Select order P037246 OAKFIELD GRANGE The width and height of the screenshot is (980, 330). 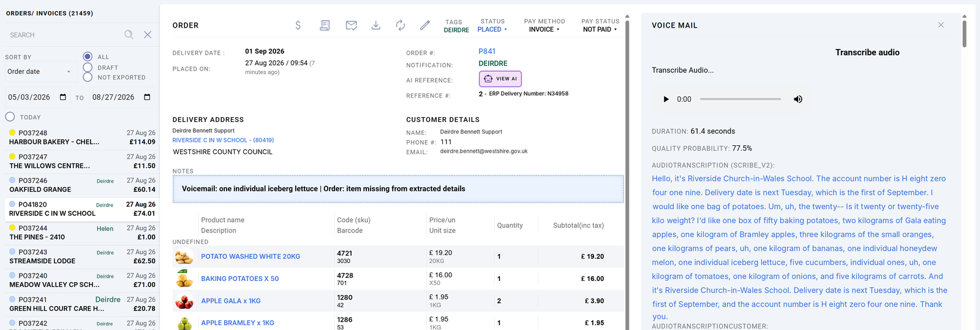[x=80, y=185]
